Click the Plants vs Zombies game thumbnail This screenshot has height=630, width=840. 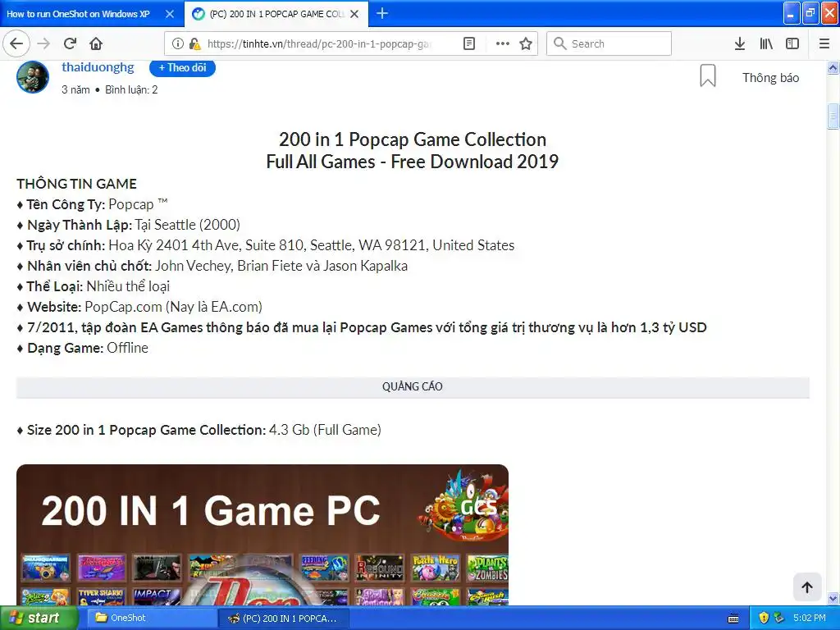[x=487, y=568]
